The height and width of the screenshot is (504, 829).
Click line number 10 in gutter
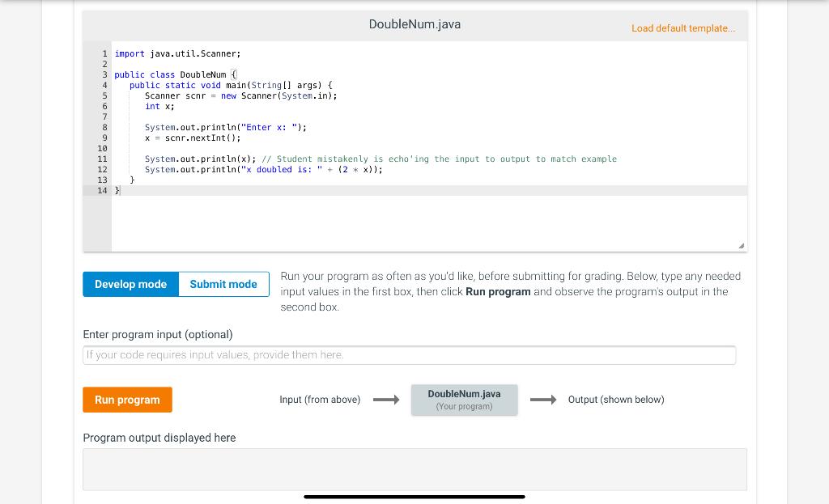tap(102, 149)
